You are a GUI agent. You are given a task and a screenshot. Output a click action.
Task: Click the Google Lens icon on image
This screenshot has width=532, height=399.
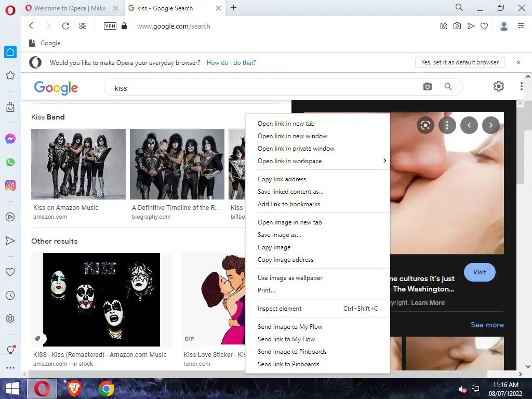pos(425,126)
